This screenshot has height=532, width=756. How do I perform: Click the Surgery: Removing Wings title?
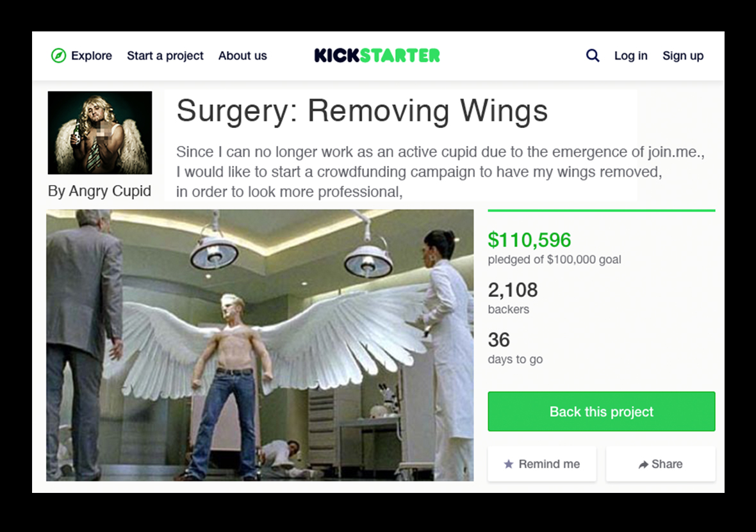pos(362,111)
